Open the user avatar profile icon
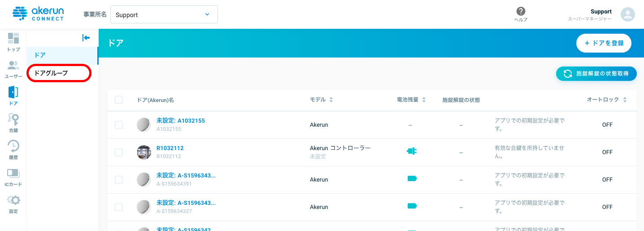The width and height of the screenshot is (644, 231). click(x=627, y=14)
